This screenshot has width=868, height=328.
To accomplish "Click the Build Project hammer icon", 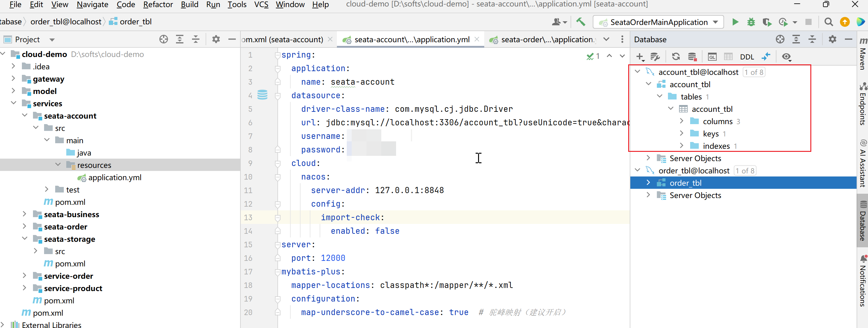I will pyautogui.click(x=581, y=22).
